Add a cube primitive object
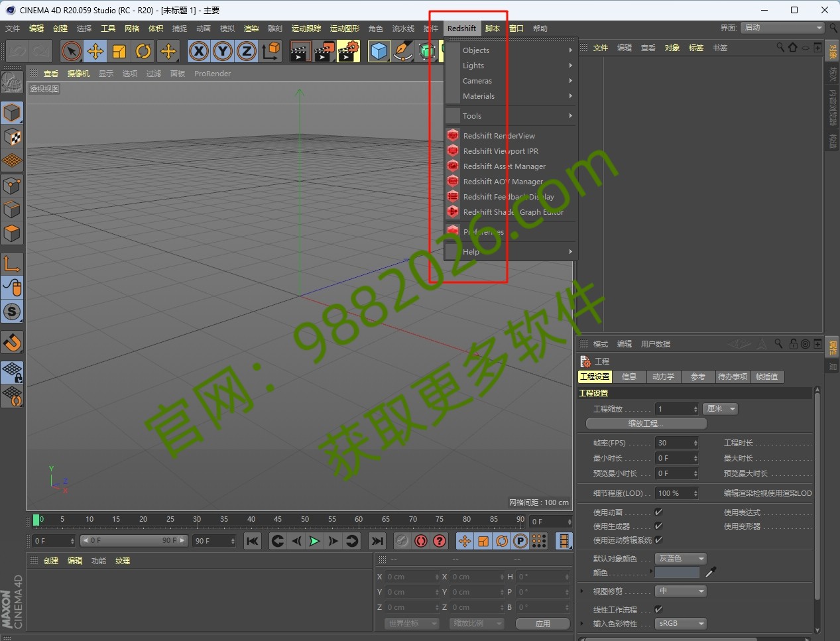This screenshot has width=840, height=641. click(379, 51)
